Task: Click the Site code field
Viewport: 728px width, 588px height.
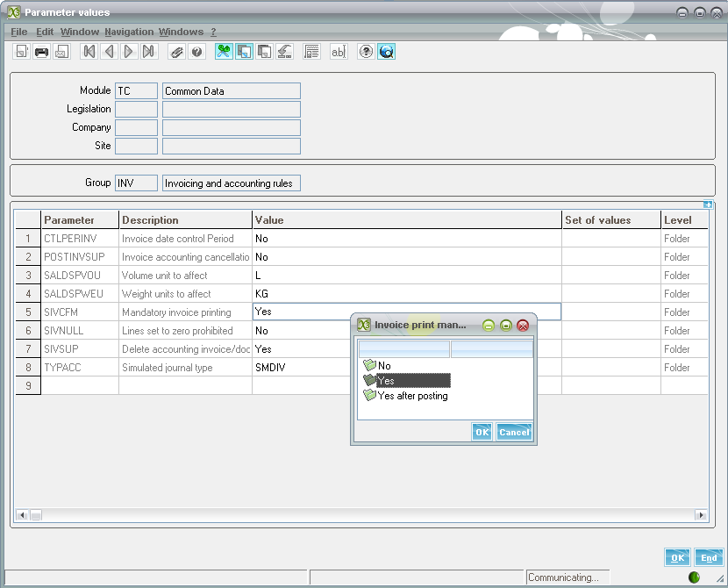Action: [137, 146]
